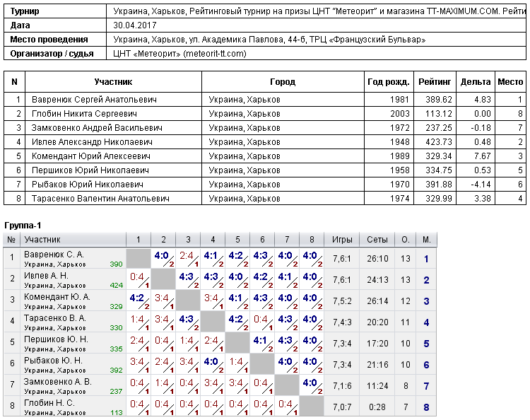This screenshot has height=420, width=530.
Task: Select the sets total 0:28 for Глобин
Action: 377,407
